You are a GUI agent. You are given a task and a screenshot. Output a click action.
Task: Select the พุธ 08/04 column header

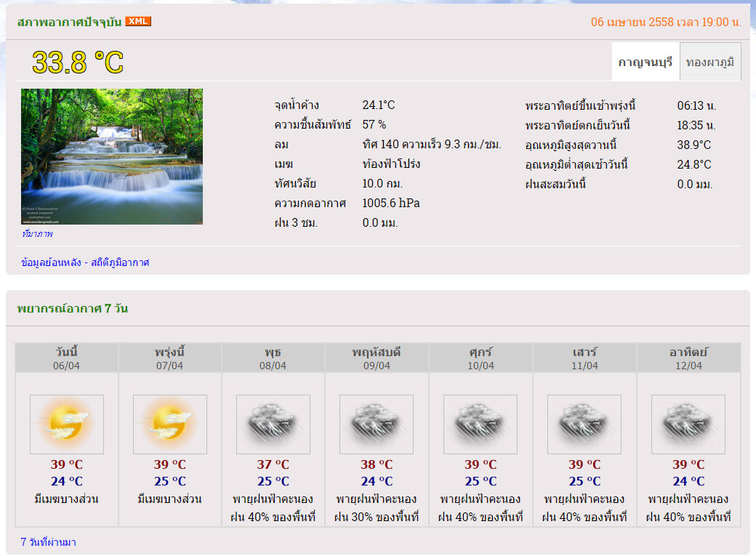[x=273, y=358]
